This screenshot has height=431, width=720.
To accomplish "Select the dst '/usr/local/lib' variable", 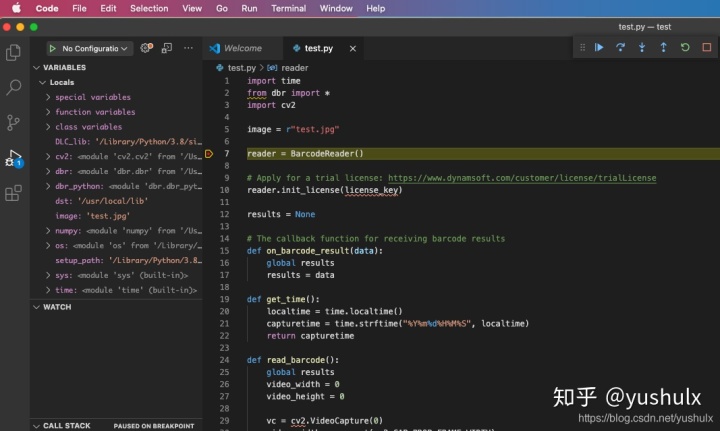I will pos(117,201).
